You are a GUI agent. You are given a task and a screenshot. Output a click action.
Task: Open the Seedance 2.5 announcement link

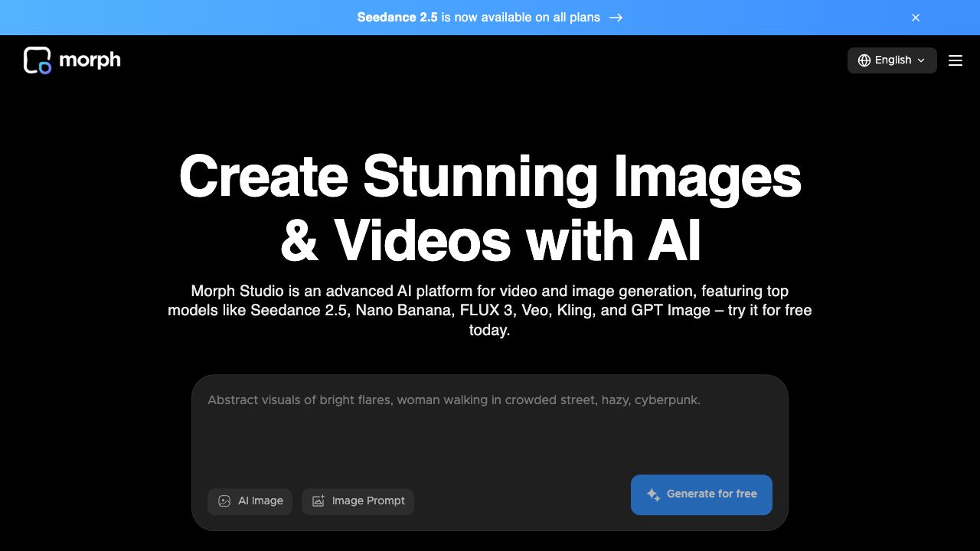click(x=490, y=17)
